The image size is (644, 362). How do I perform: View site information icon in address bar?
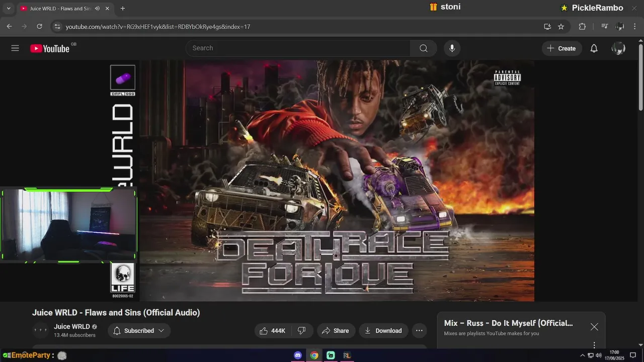tap(57, 27)
